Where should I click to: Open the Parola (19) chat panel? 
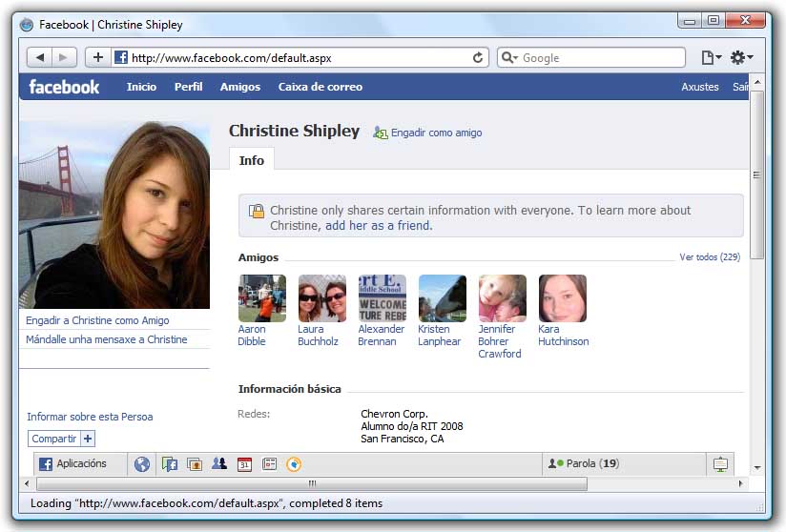click(x=624, y=464)
